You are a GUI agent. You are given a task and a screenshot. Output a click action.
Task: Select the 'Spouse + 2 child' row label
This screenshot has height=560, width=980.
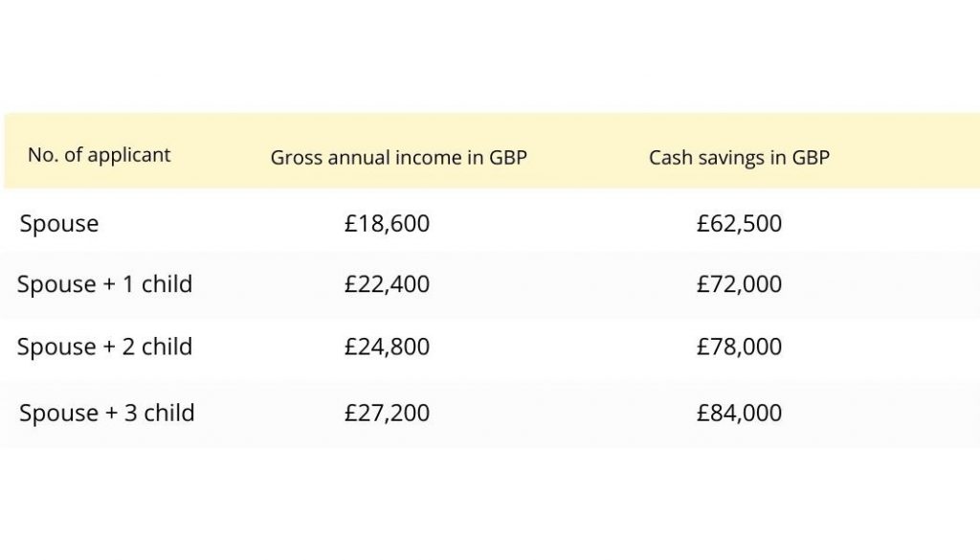click(x=104, y=347)
